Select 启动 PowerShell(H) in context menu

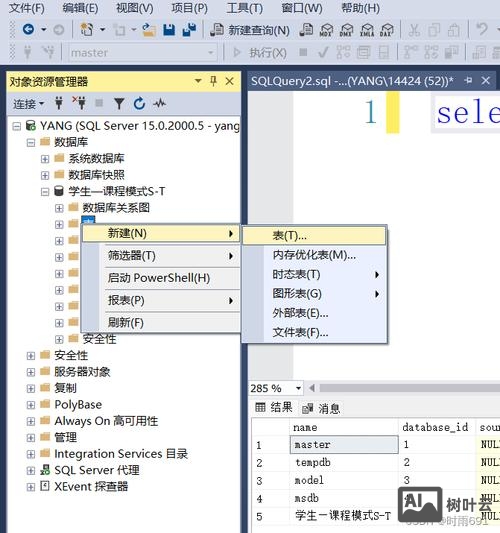click(x=161, y=278)
